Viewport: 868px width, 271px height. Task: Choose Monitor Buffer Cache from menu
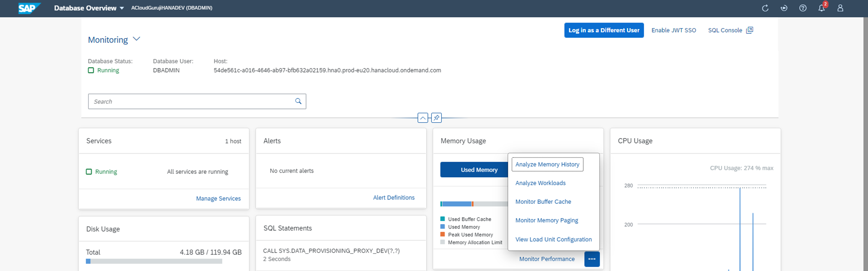pyautogui.click(x=543, y=202)
